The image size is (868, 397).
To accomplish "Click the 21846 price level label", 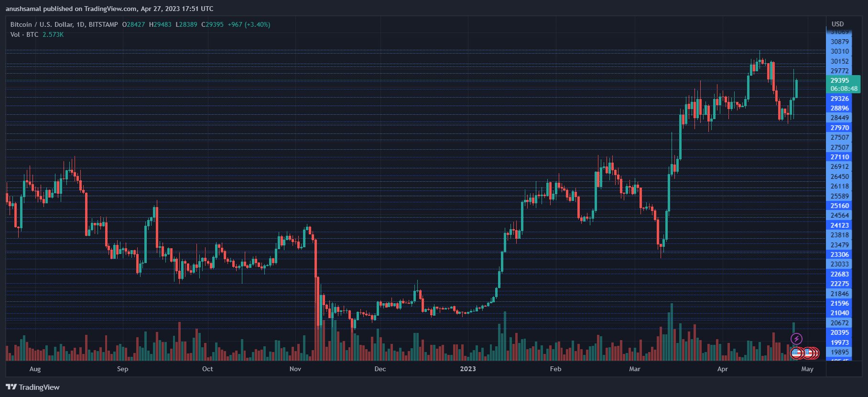I will point(839,294).
